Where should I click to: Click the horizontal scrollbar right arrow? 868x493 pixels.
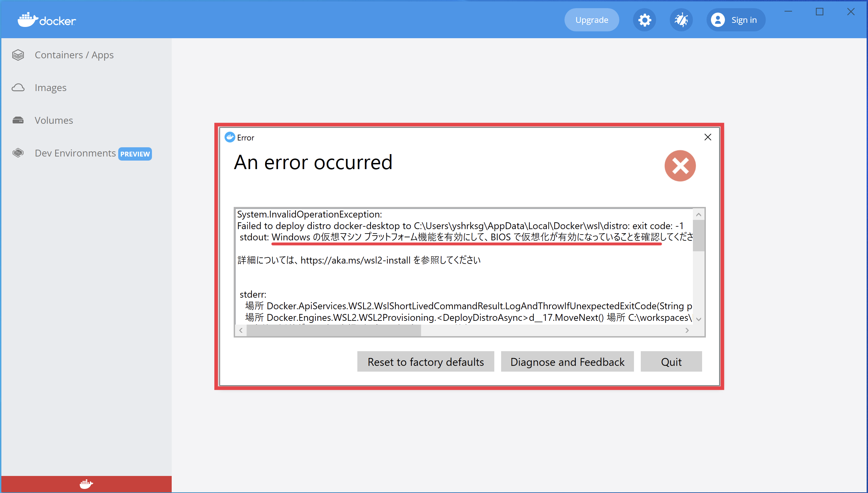pos(687,330)
